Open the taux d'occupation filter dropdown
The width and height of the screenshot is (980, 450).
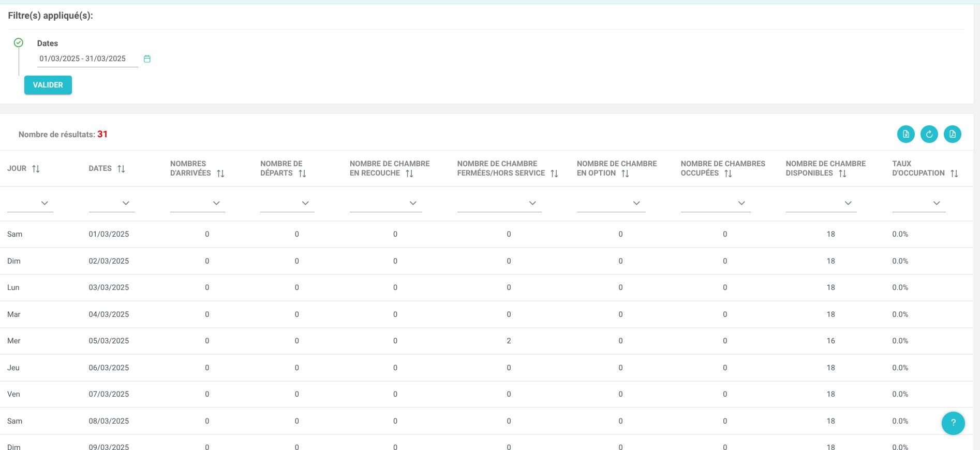pyautogui.click(x=919, y=203)
